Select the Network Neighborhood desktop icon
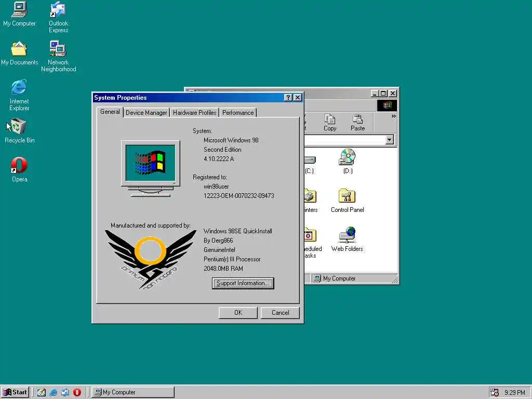The height and width of the screenshot is (399, 532). pyautogui.click(x=58, y=56)
